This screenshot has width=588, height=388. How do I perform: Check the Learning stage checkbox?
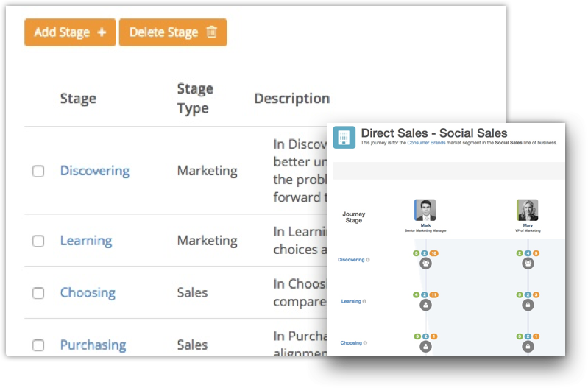pyautogui.click(x=38, y=241)
